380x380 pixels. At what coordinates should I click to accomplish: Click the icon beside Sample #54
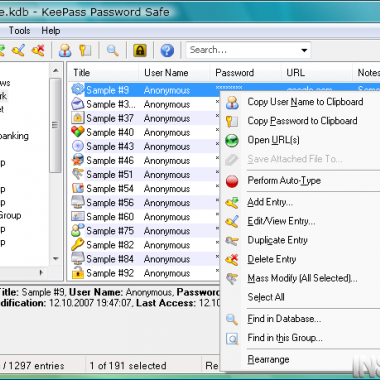point(78,188)
